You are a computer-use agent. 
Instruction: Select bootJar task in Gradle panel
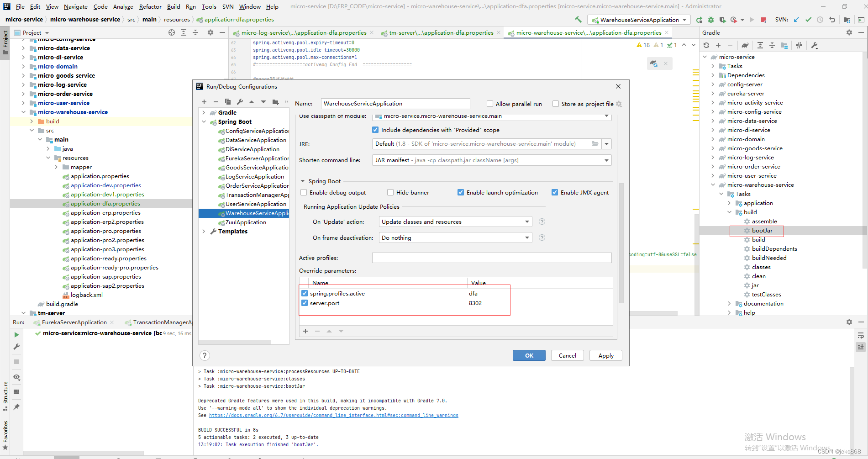pyautogui.click(x=762, y=230)
